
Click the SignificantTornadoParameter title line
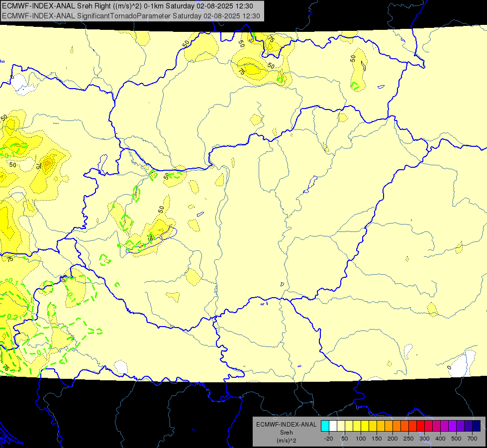[131, 16]
